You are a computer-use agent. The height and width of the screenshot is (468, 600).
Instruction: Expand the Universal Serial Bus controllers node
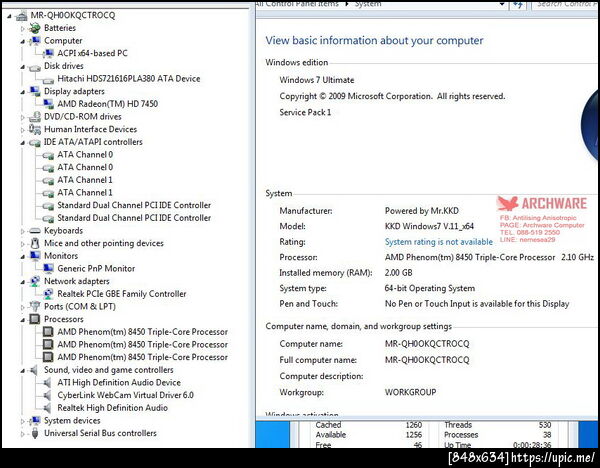click(x=23, y=434)
